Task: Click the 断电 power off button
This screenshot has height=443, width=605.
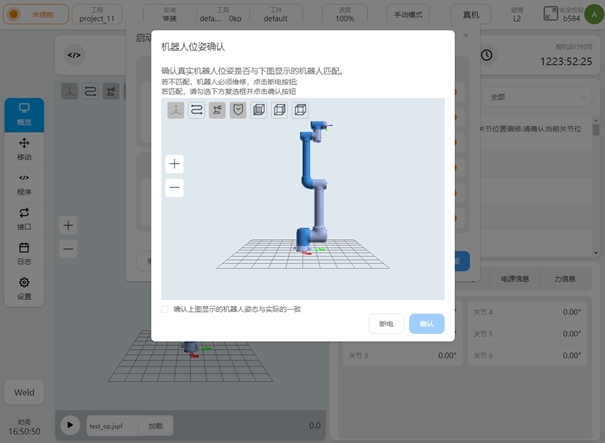Action: click(386, 324)
